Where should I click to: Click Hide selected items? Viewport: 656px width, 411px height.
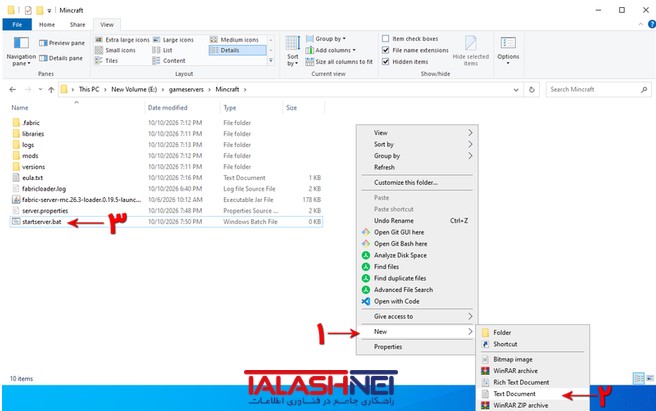pos(471,51)
